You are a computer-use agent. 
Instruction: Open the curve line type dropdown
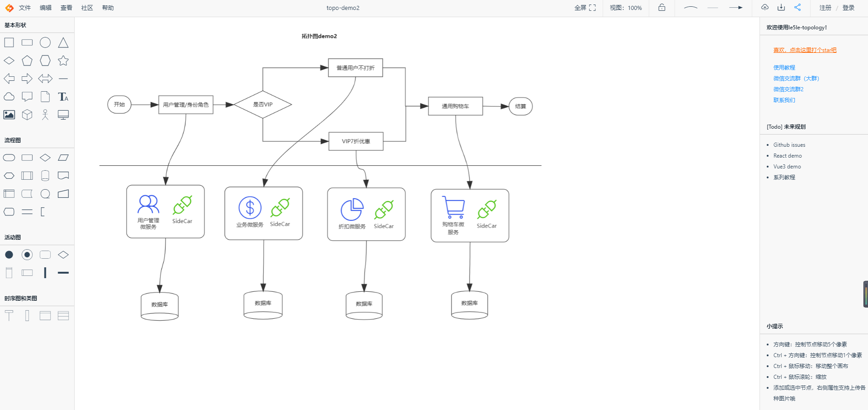691,8
